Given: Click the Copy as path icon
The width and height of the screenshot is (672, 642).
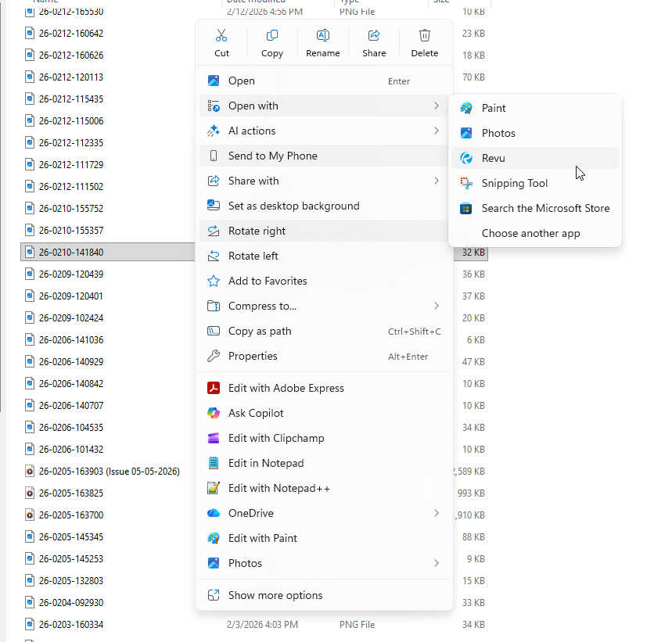Looking at the screenshot, I should (x=214, y=331).
